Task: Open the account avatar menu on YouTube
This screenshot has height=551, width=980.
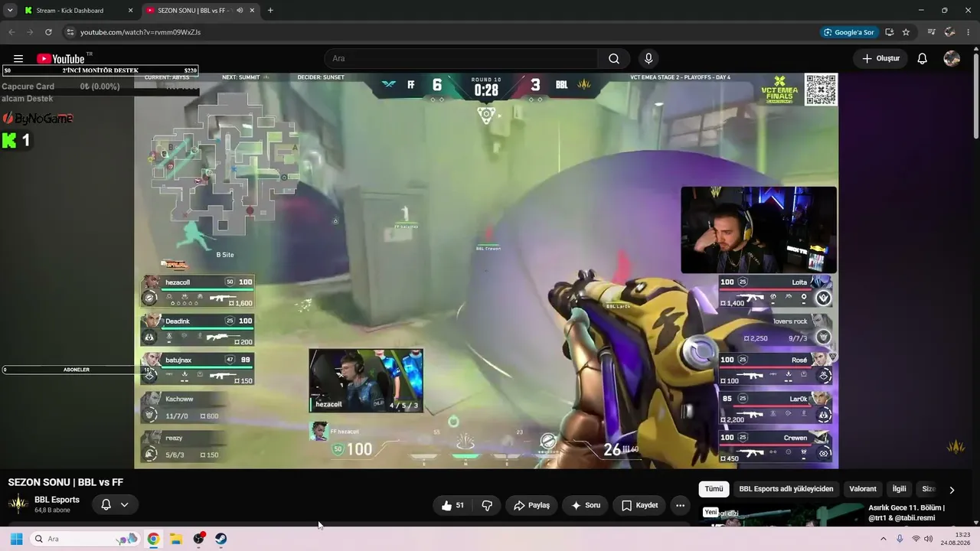Action: 952,59
